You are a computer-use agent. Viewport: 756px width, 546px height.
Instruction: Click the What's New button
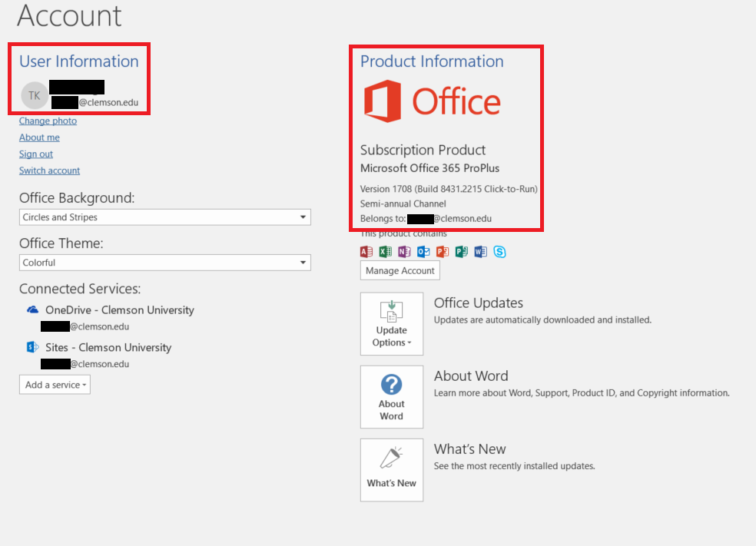tap(392, 470)
